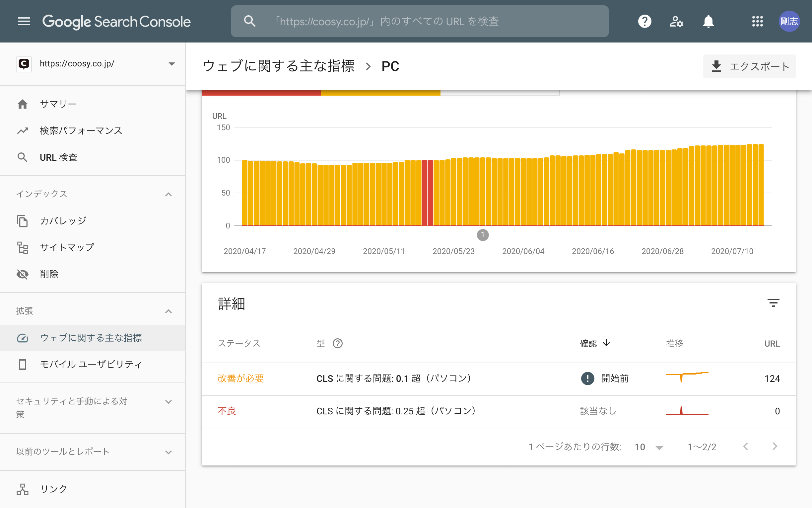
Task: Sort table by 確認 column
Action: click(x=588, y=343)
